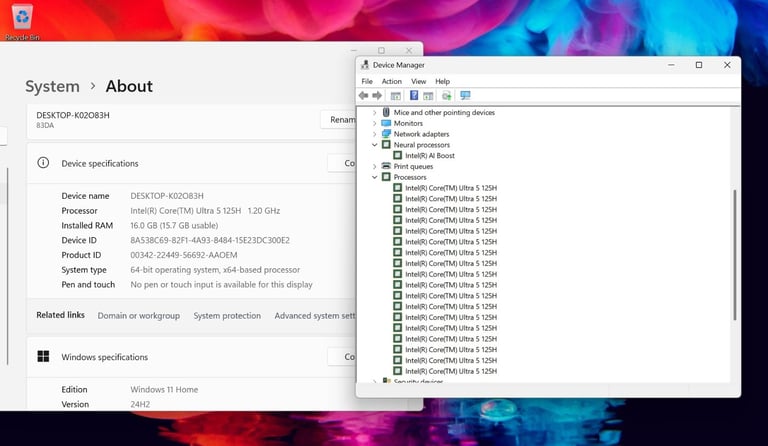This screenshot has width=768, height=446.
Task: Click Device ID value '8A538C69-82F1-4A93-8484-15E23DC300E2'
Action: tap(210, 240)
